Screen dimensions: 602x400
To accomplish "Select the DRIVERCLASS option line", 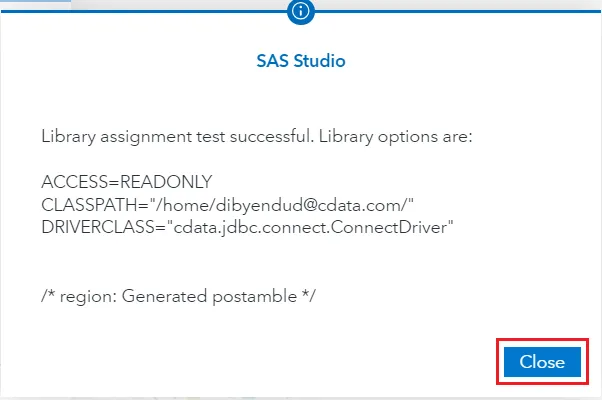I will pos(248,228).
